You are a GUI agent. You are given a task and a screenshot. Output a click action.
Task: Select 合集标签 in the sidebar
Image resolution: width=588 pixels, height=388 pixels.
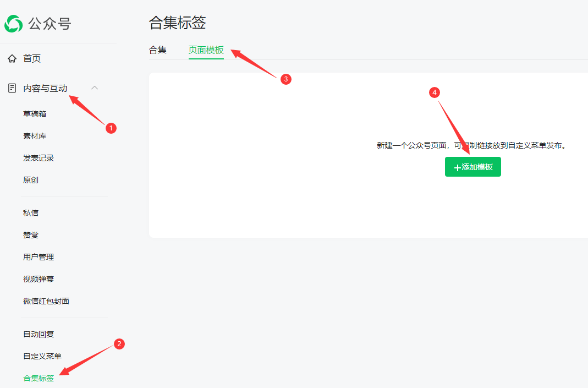pyautogui.click(x=39, y=378)
